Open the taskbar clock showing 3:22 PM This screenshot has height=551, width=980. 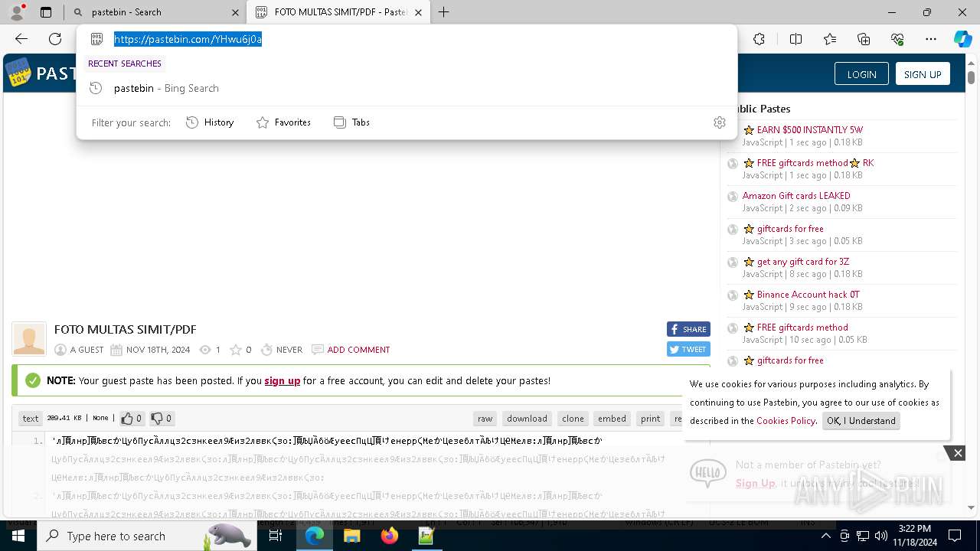click(915, 536)
